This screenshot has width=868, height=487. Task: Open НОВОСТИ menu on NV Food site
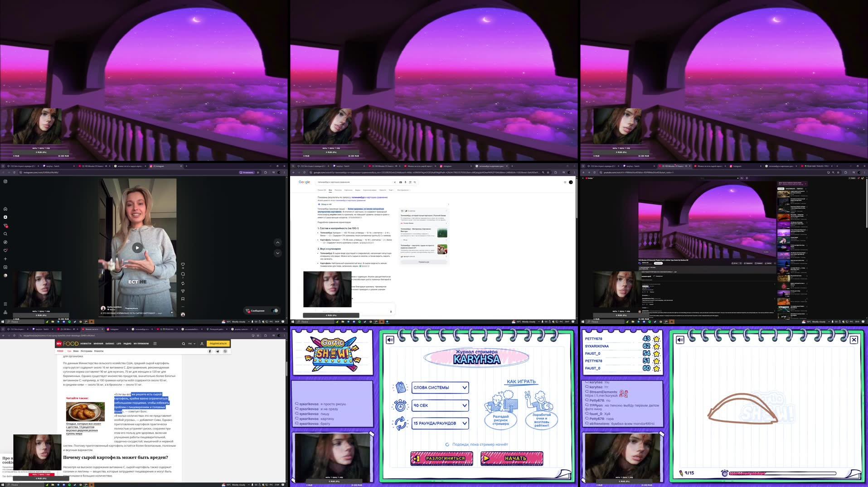point(86,343)
